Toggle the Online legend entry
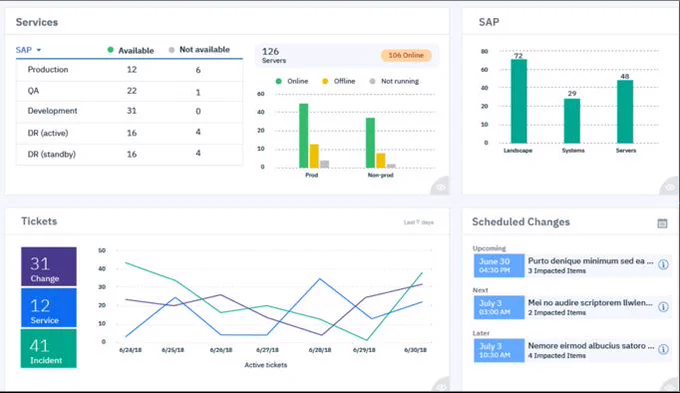The height and width of the screenshot is (393, 680). [x=292, y=81]
